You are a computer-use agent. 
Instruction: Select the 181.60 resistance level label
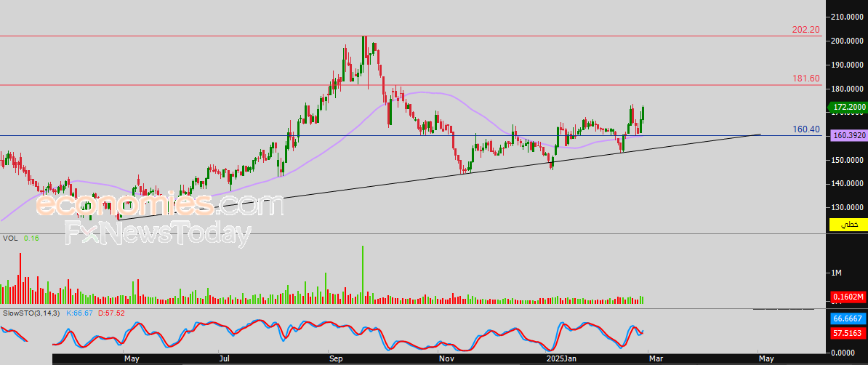point(805,78)
